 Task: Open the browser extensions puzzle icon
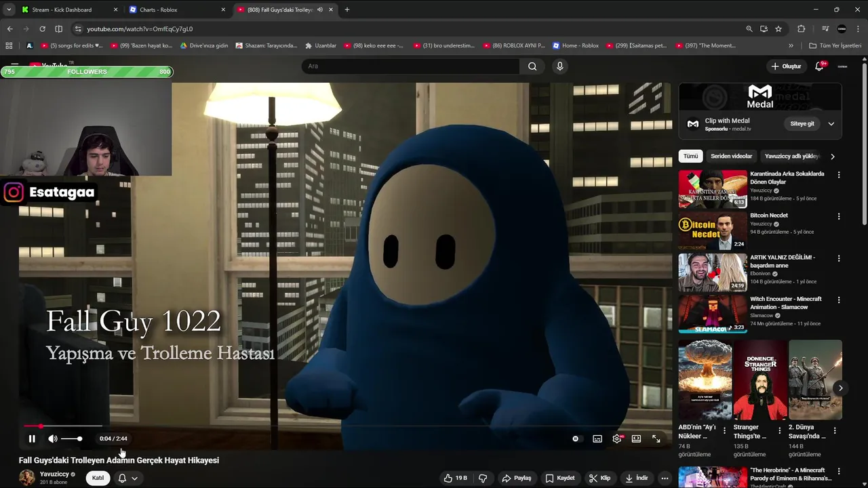tap(802, 29)
